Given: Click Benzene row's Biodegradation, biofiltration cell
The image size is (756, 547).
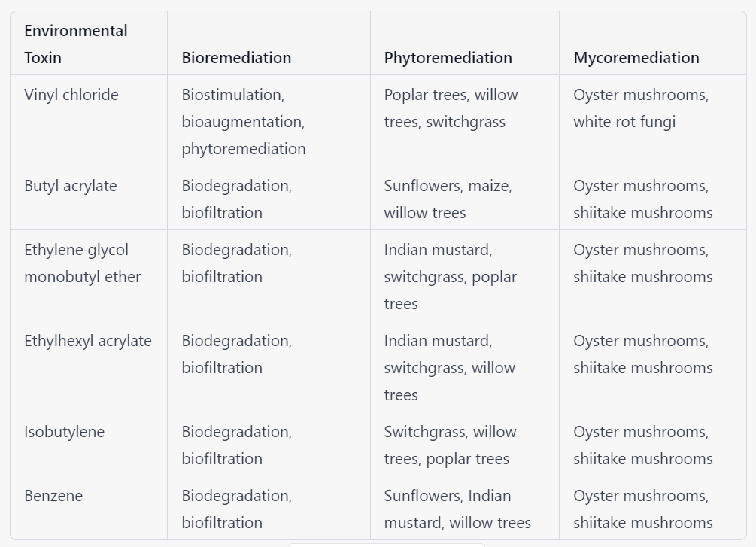Looking at the screenshot, I should point(269,508).
